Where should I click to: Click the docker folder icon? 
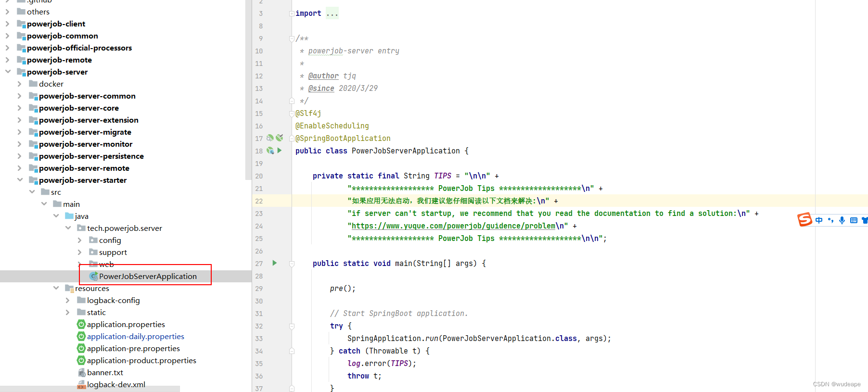point(33,84)
